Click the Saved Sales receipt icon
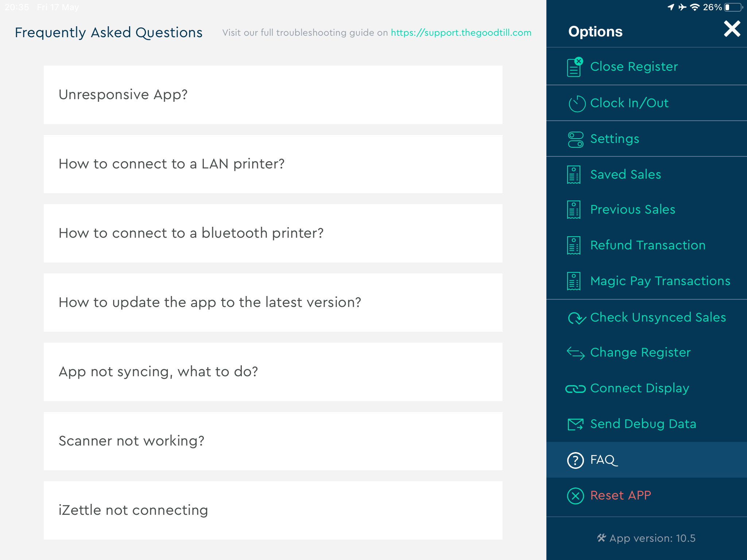The width and height of the screenshot is (747, 560). [574, 175]
